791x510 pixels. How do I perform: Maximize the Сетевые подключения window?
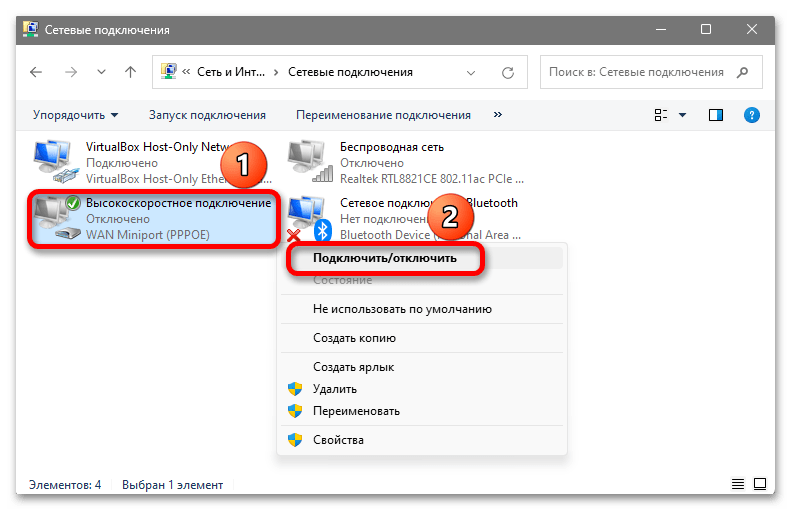[x=706, y=29]
